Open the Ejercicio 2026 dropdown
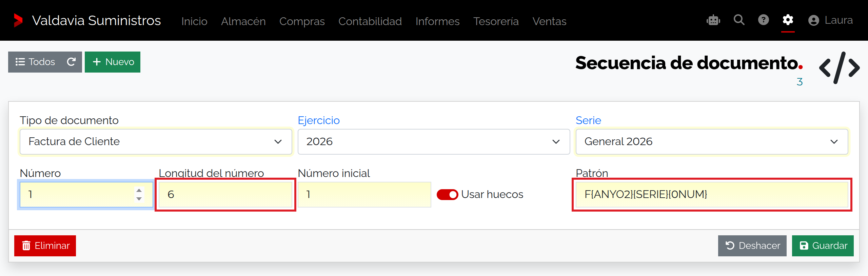The width and height of the screenshot is (868, 276). (434, 141)
